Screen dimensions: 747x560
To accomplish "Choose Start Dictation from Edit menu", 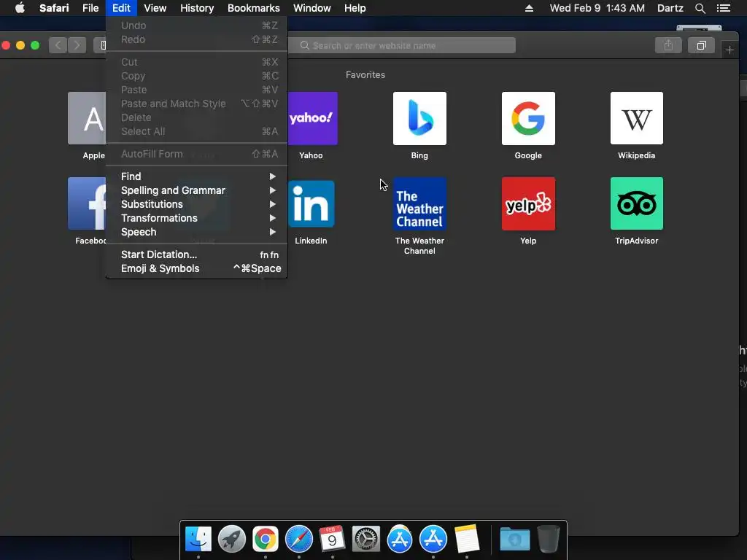I will coord(197,254).
